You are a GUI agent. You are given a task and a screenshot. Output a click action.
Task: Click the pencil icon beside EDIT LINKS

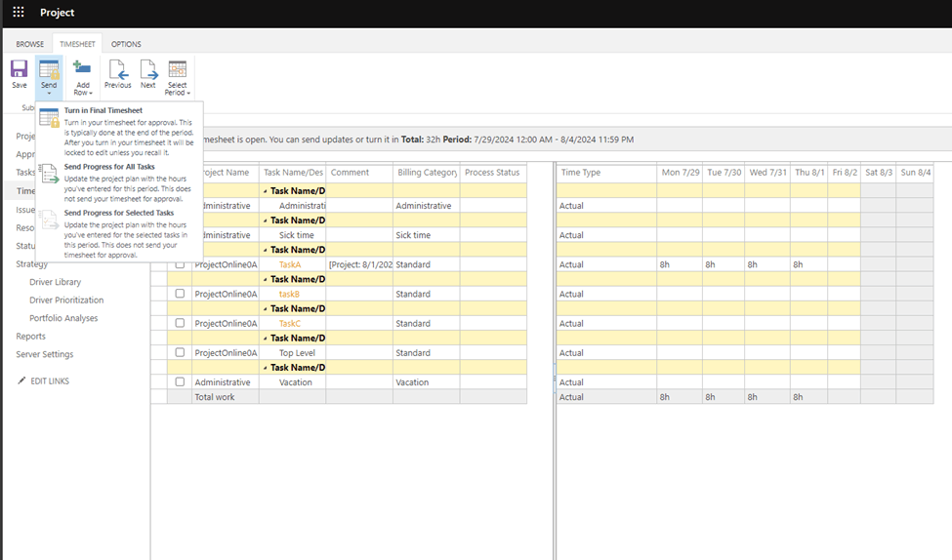21,380
